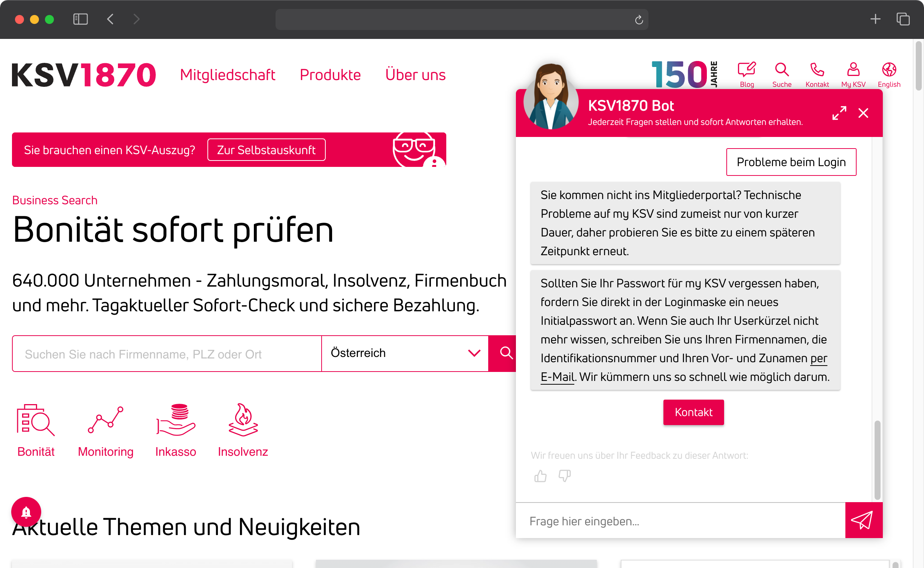Go back with browser back arrow

pos(110,19)
